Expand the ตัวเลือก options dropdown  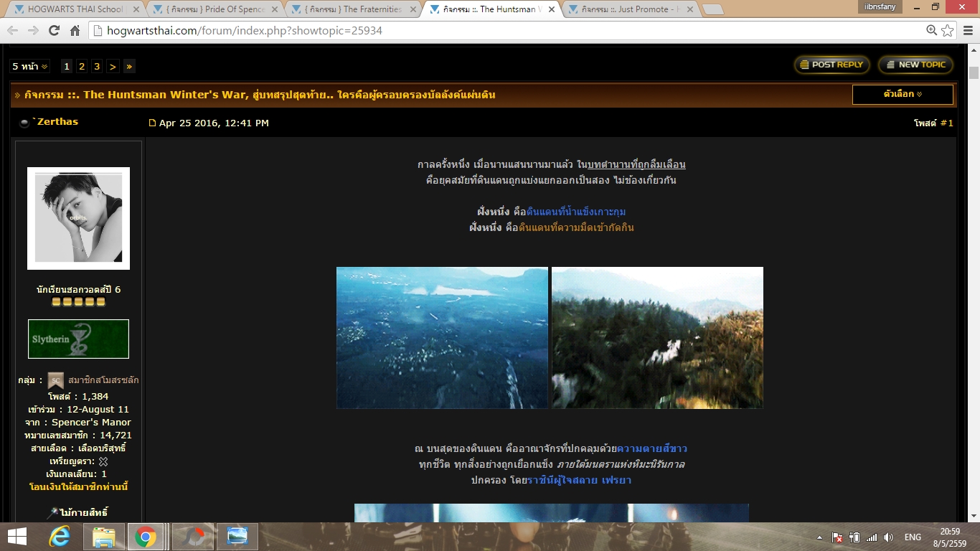point(903,94)
